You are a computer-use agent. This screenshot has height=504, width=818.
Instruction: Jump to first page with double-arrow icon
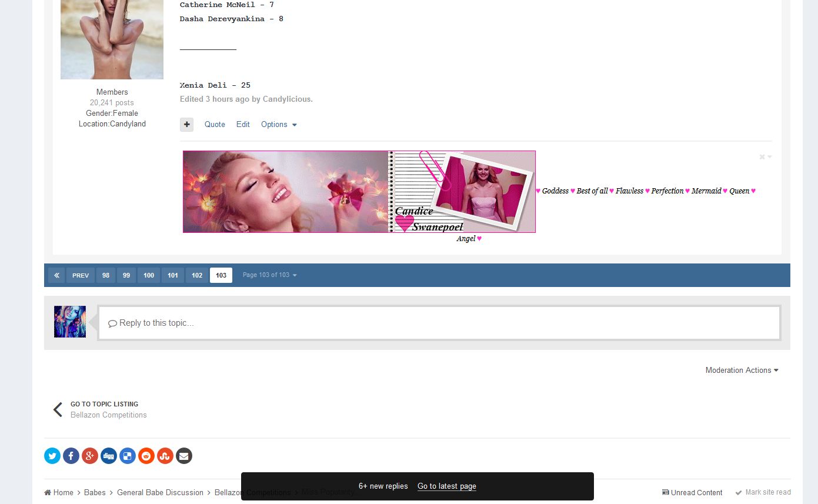pos(56,275)
